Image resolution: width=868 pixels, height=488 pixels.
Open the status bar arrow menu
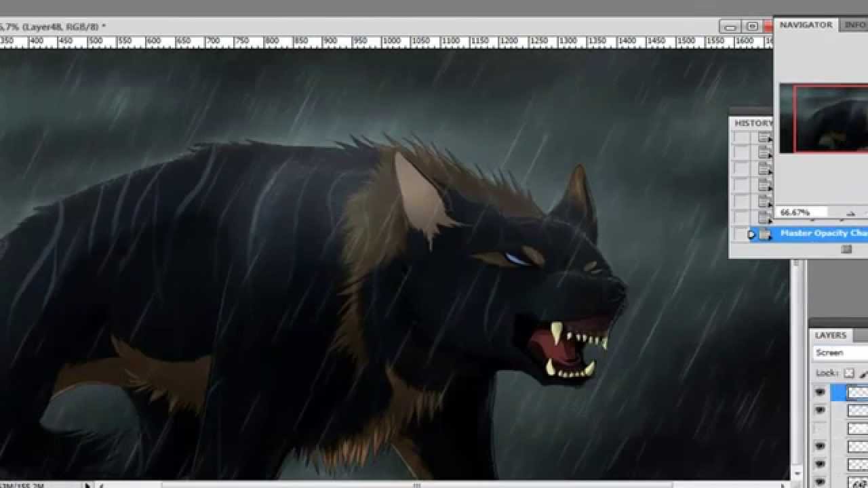[x=87, y=485]
